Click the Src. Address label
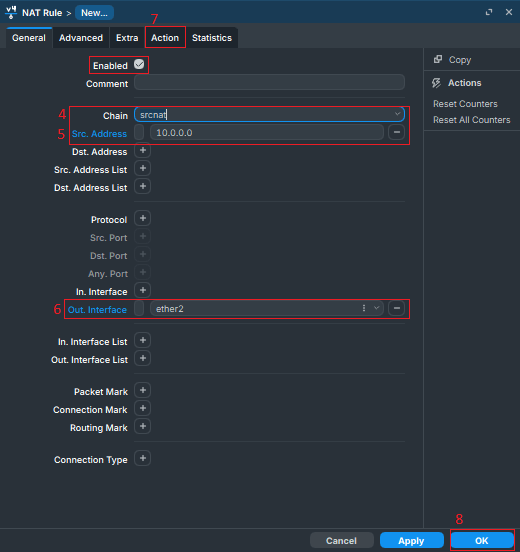This screenshot has width=520, height=552. [99, 134]
